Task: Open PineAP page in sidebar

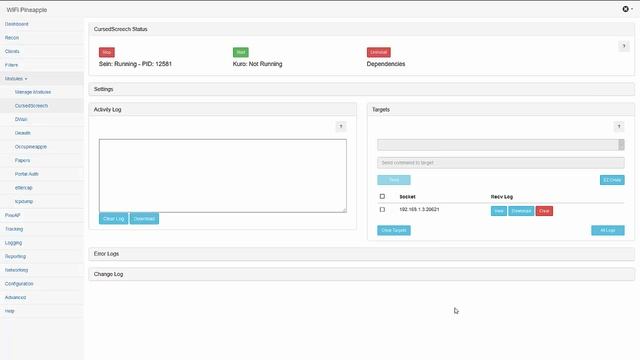Action: click(12, 215)
